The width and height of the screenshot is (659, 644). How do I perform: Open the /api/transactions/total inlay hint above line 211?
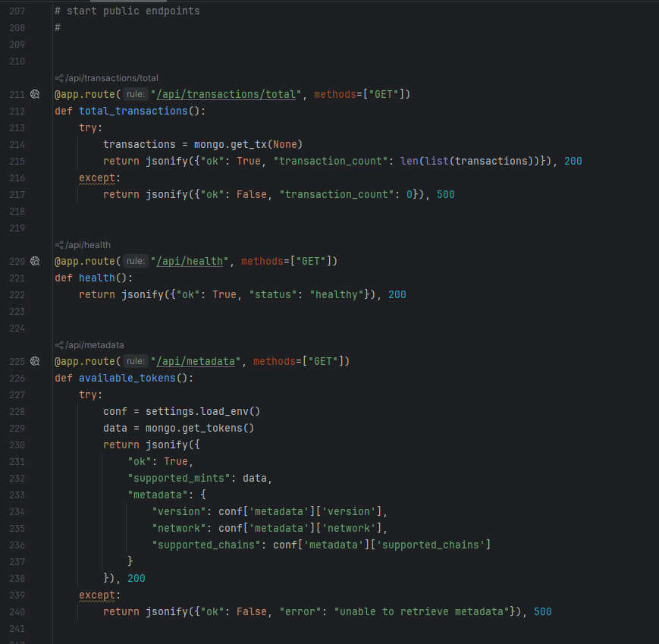[x=107, y=78]
